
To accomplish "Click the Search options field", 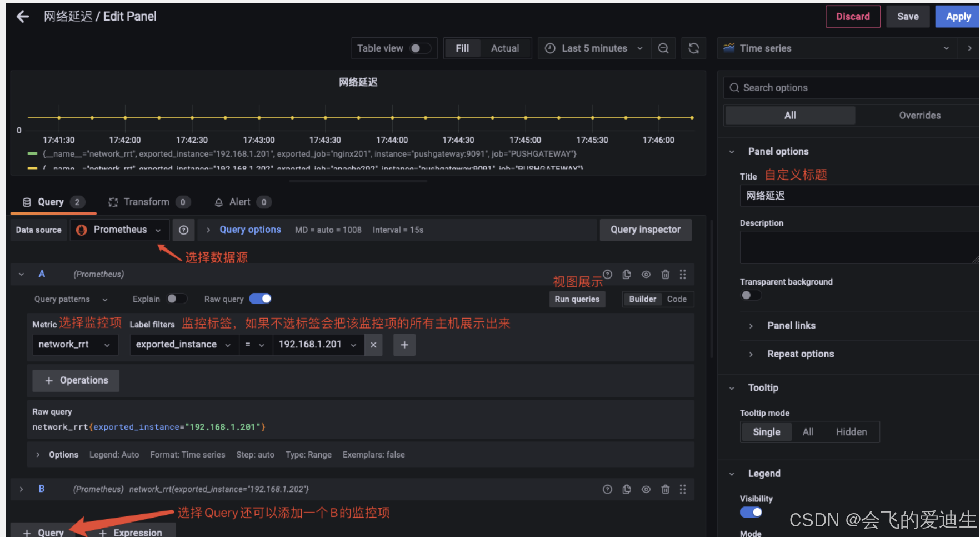I will pos(851,88).
